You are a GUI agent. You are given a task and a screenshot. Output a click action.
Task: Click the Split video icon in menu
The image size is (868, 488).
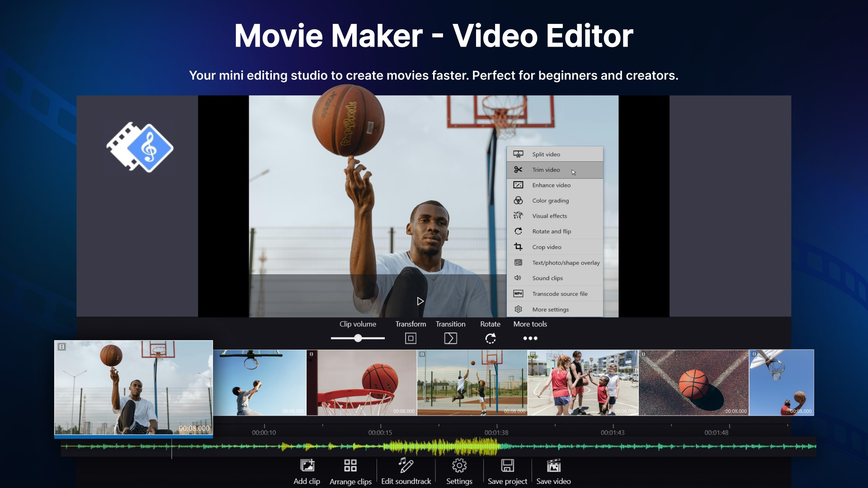coord(518,154)
